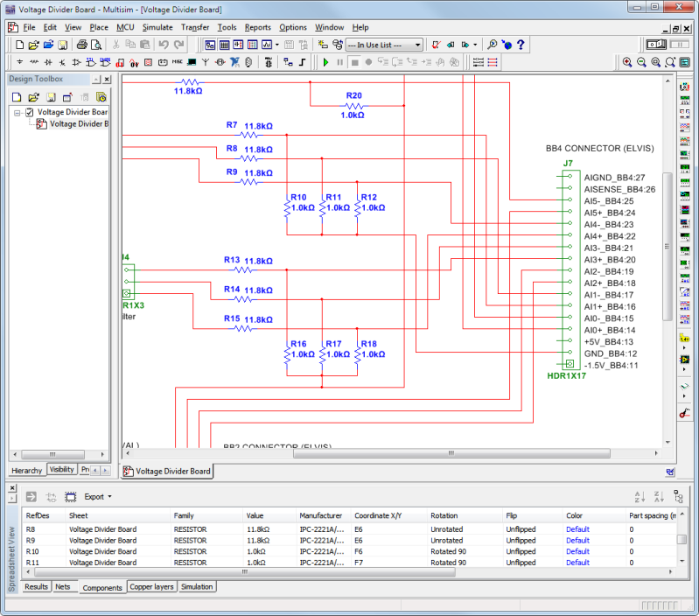Click Default color link for R10
The width and height of the screenshot is (699, 616).
coord(577,551)
